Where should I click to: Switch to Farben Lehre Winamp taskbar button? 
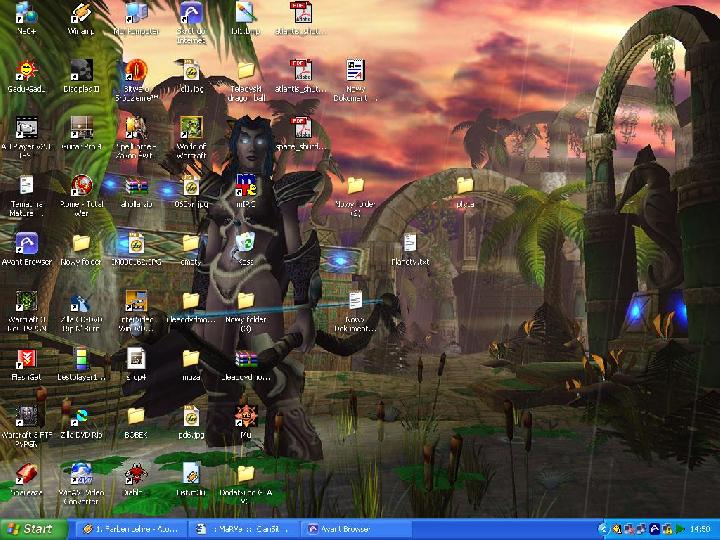click(130, 529)
